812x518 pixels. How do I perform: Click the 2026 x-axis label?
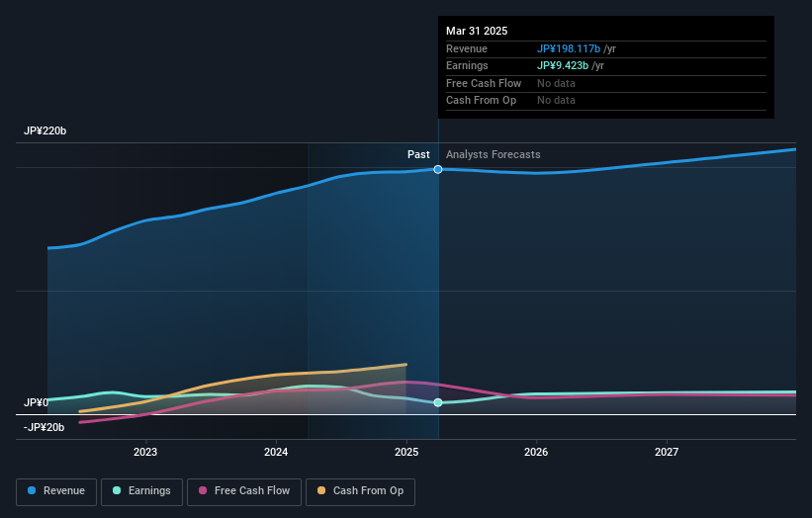coord(536,453)
